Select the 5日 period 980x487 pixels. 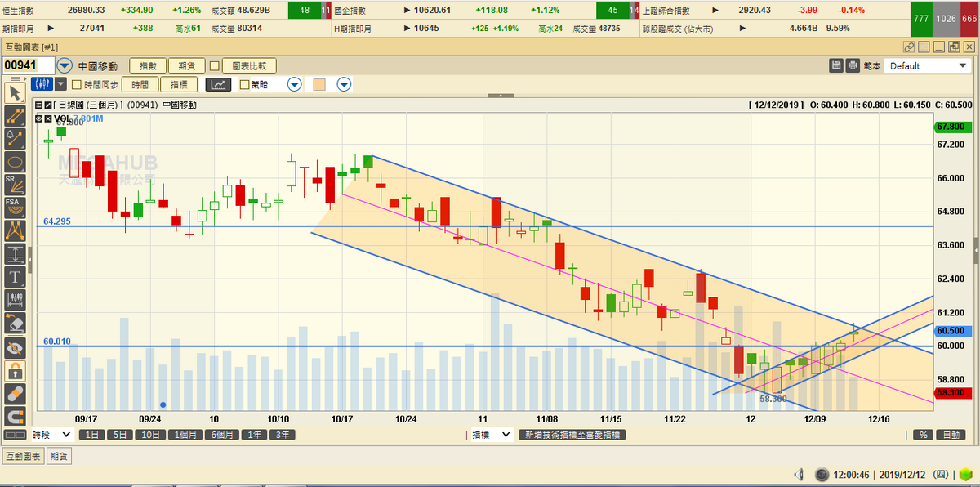click(121, 435)
